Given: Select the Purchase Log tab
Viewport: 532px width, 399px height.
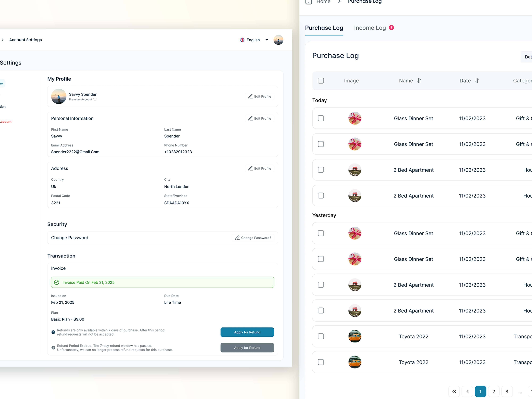Looking at the screenshot, I should (x=324, y=28).
